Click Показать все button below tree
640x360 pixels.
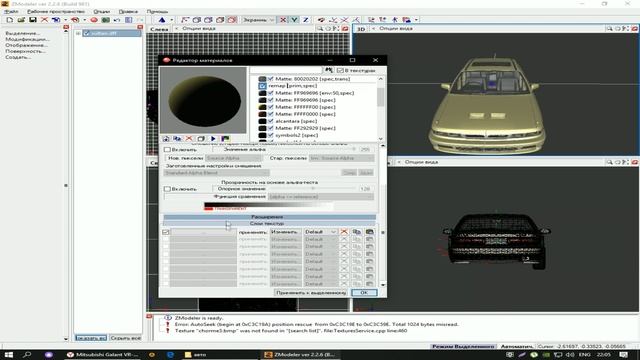91,338
